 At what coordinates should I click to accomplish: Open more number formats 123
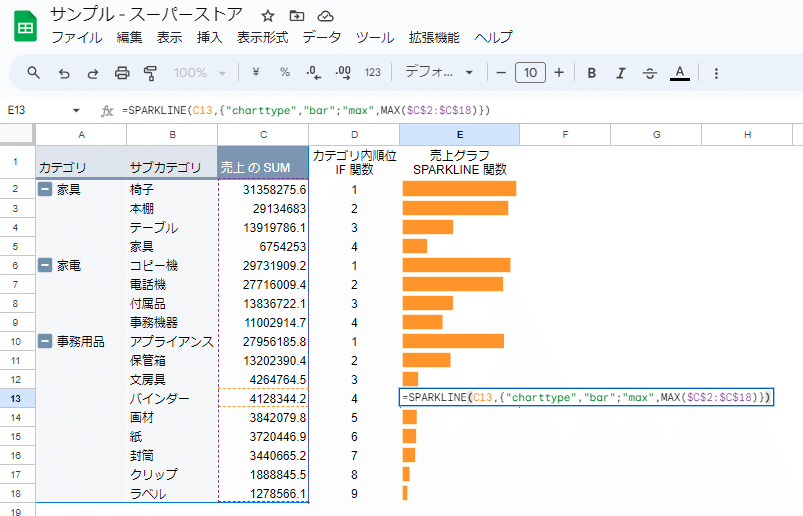[x=372, y=73]
